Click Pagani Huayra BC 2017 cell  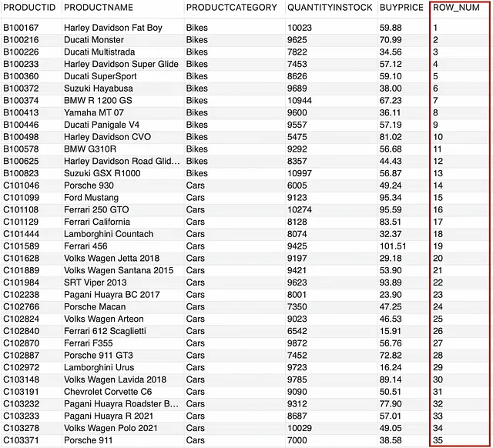[x=112, y=295]
